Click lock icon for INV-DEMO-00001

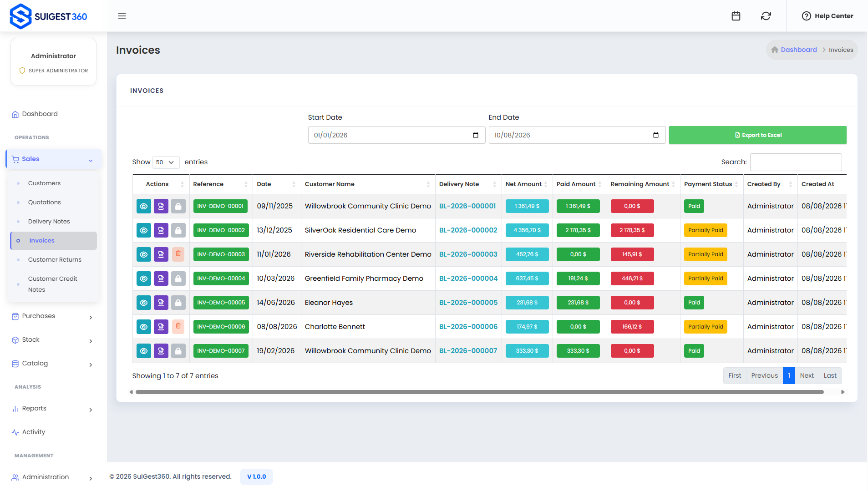(178, 206)
